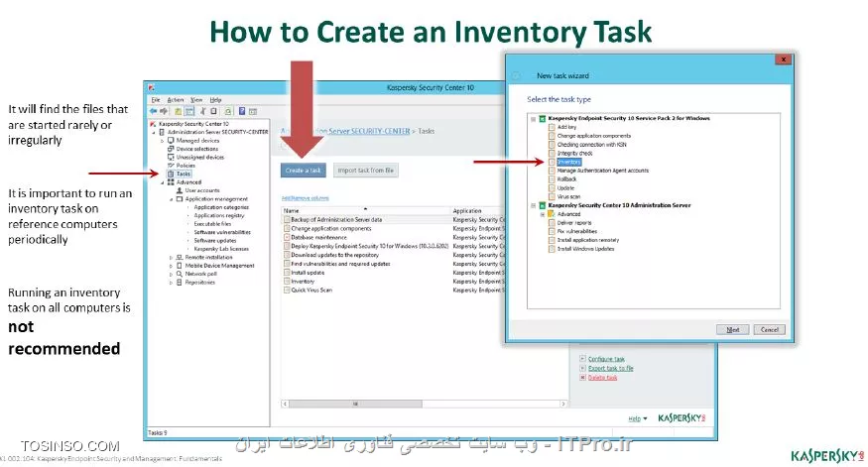Collapse Administration Server SECURITY-CENTER node
868x467 pixels.
[x=154, y=132]
